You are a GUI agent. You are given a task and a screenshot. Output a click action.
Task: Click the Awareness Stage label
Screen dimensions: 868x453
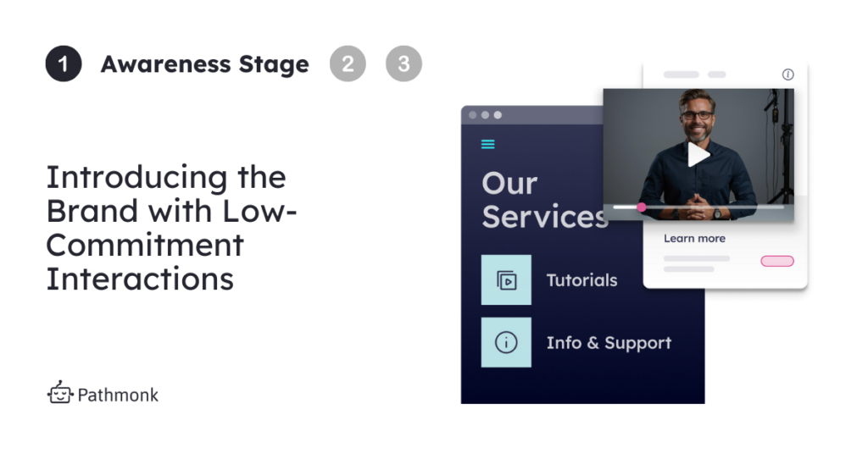click(204, 64)
